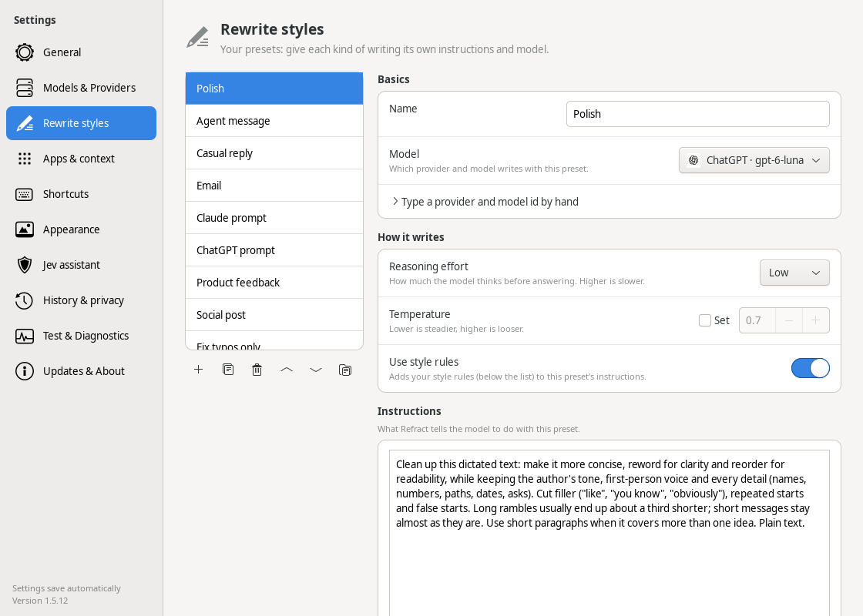The height and width of the screenshot is (616, 863).
Task: Add a new preset with plus icon
Action: click(199, 370)
